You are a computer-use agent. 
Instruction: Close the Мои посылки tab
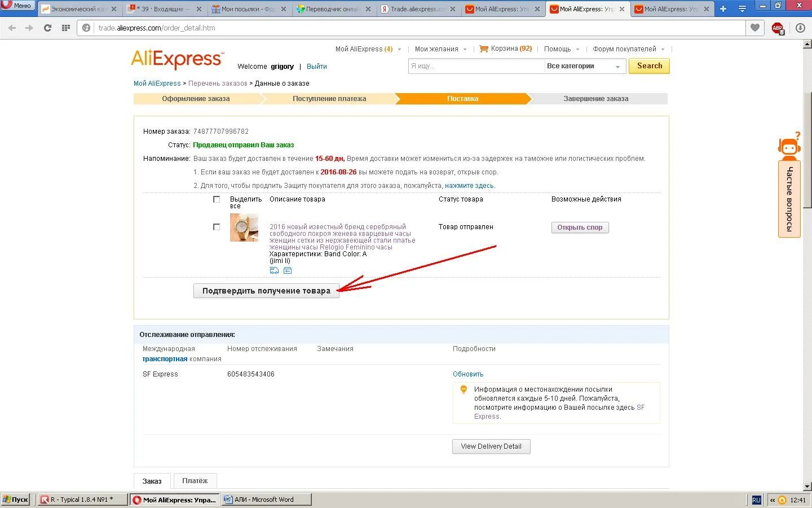point(284,9)
